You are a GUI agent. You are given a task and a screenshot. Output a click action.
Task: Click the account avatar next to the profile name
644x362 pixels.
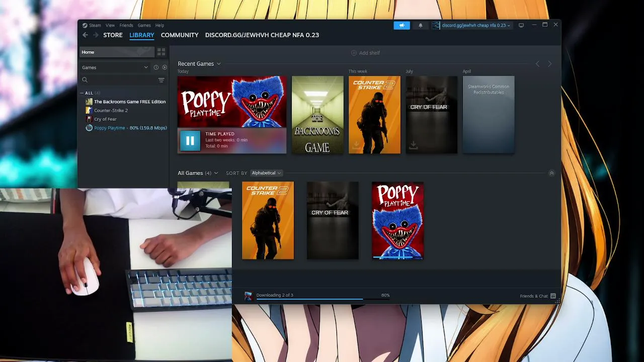[436, 25]
